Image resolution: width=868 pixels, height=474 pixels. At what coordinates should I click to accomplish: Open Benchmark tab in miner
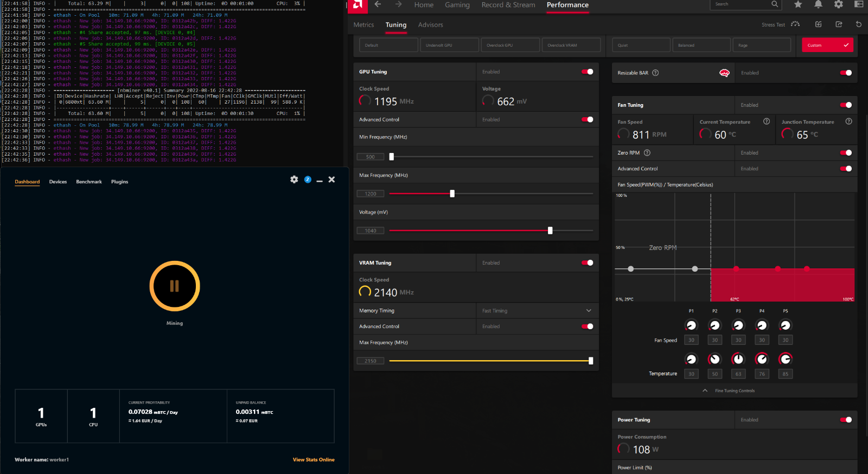[x=89, y=182]
